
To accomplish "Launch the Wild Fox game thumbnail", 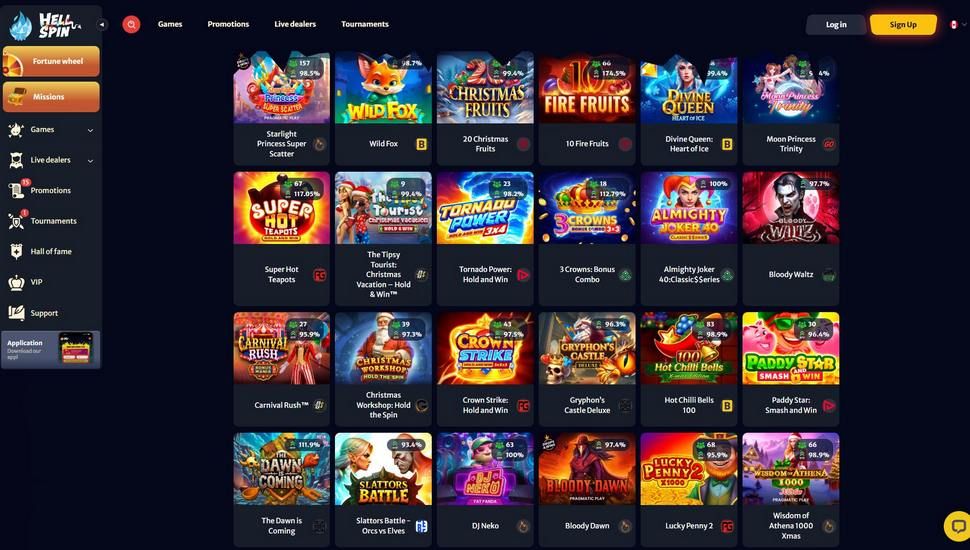I will click(384, 88).
